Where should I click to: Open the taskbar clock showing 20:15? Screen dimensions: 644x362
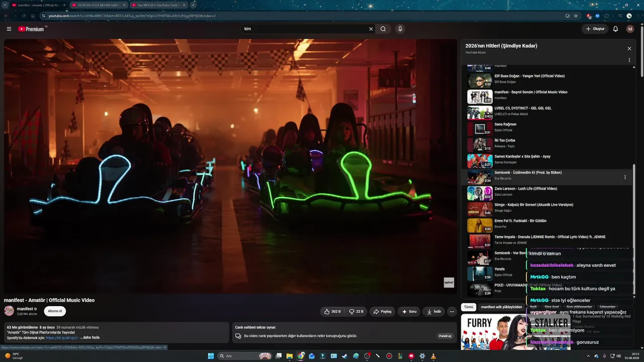point(632,356)
